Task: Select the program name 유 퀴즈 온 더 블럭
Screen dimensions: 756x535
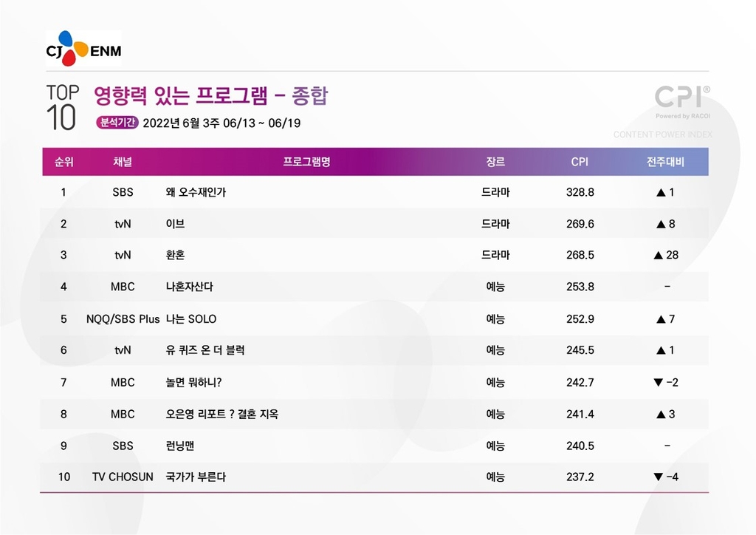Action: 205,350
